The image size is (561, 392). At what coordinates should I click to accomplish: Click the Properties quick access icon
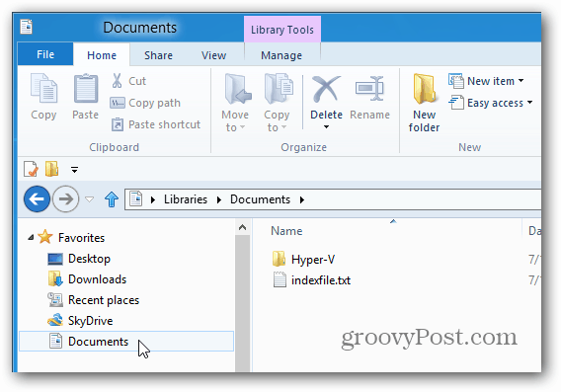point(31,169)
